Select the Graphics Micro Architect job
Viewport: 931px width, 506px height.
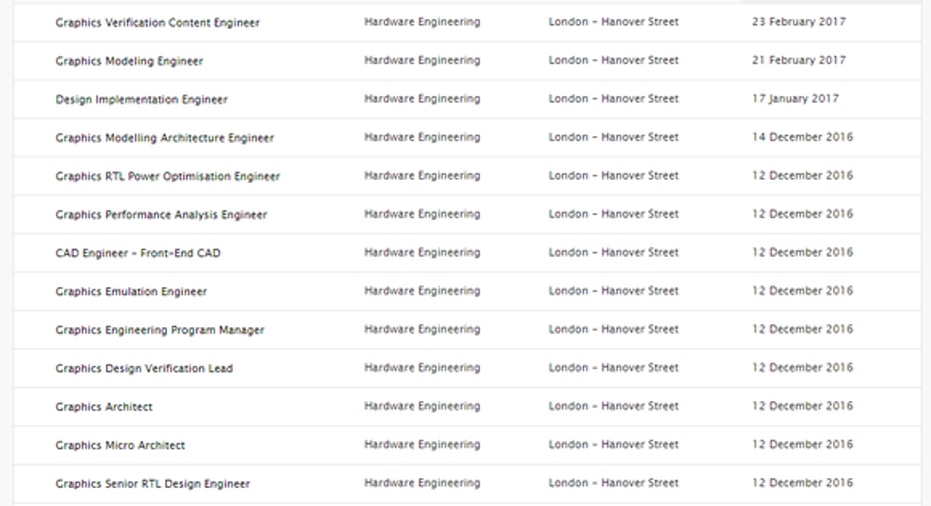120,445
